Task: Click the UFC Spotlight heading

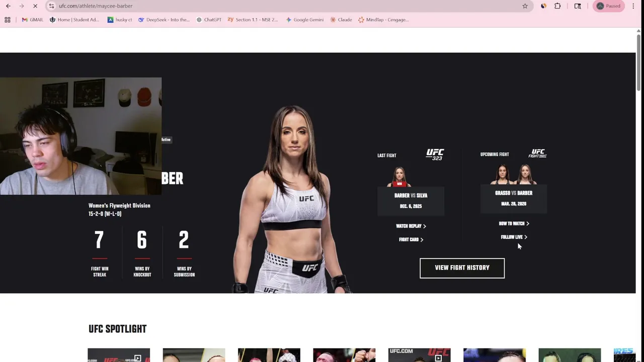Action: point(117,329)
